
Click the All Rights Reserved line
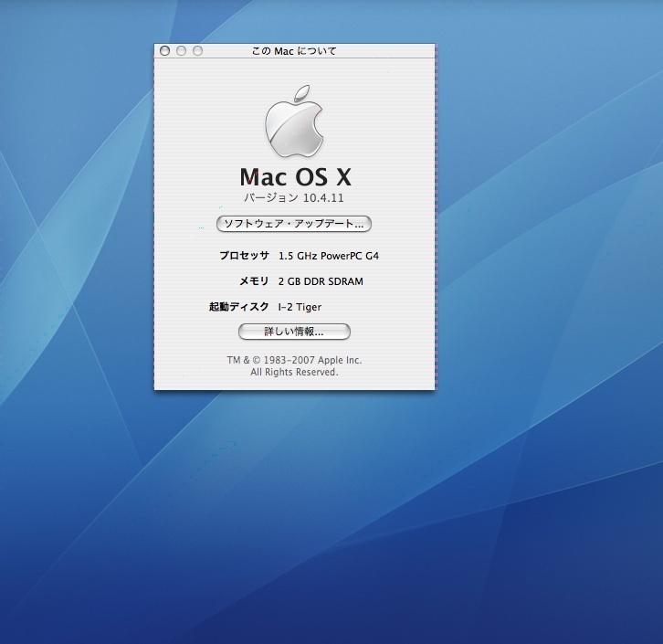[294, 373]
